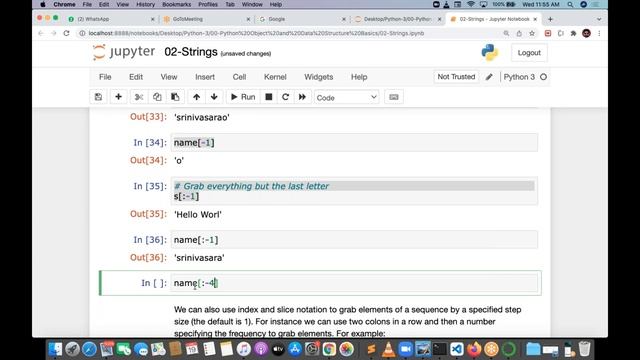Move the selected cell down

tap(214, 97)
